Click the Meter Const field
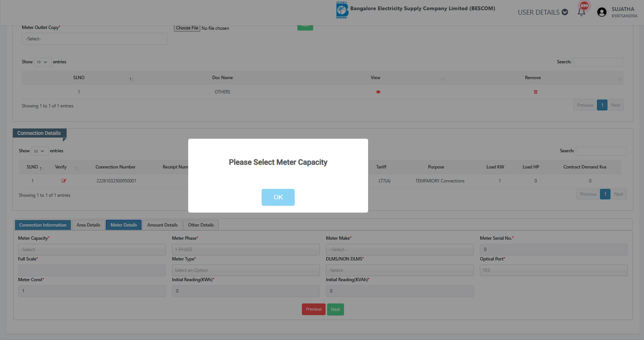This screenshot has width=644, height=340. pyautogui.click(x=92, y=291)
